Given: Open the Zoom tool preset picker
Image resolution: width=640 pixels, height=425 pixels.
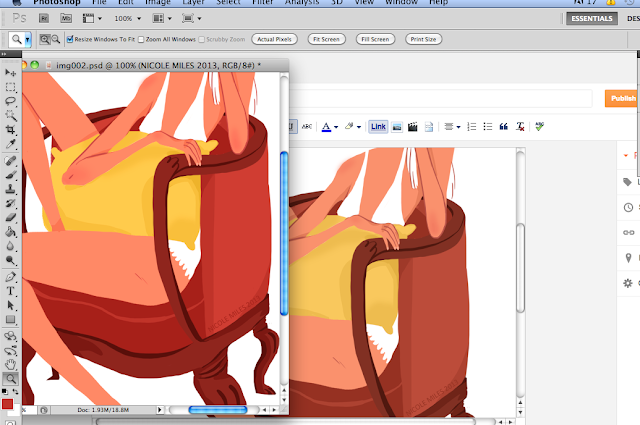Looking at the screenshot, I should [x=27, y=40].
